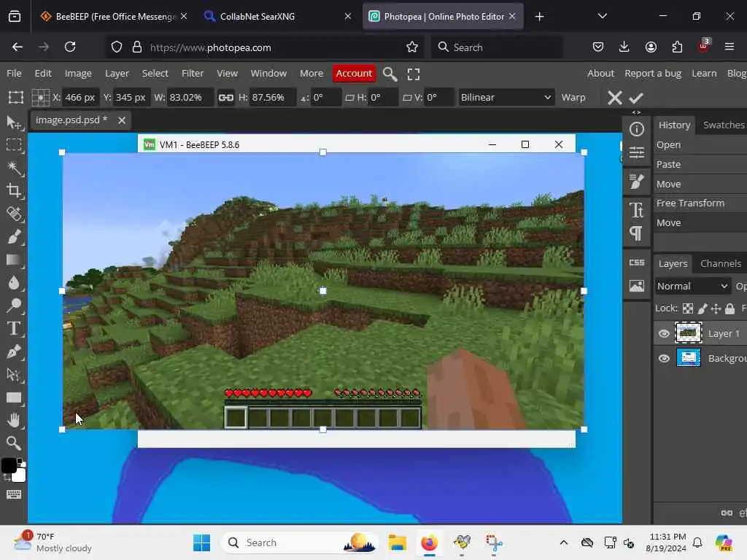Toggle lock position icon

[x=716, y=308]
